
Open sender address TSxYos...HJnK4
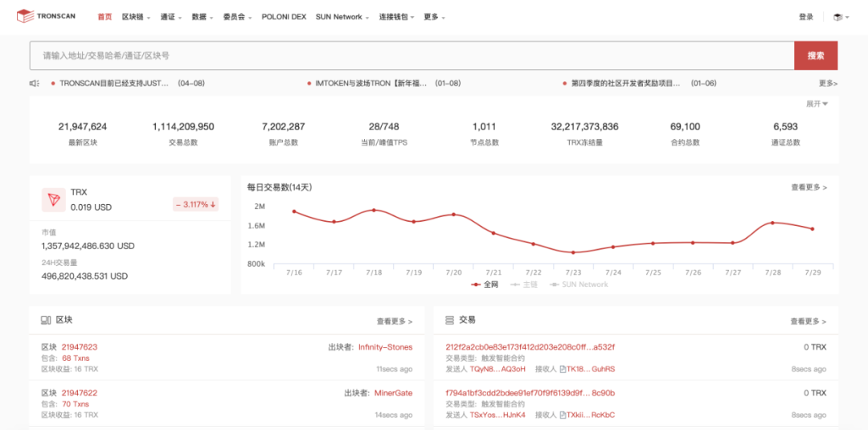497,415
